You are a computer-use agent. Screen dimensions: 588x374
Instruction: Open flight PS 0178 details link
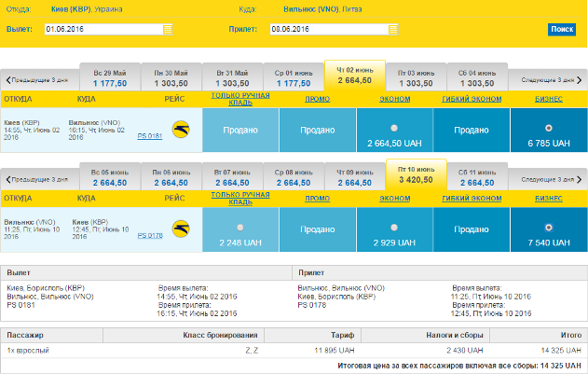tap(149, 236)
